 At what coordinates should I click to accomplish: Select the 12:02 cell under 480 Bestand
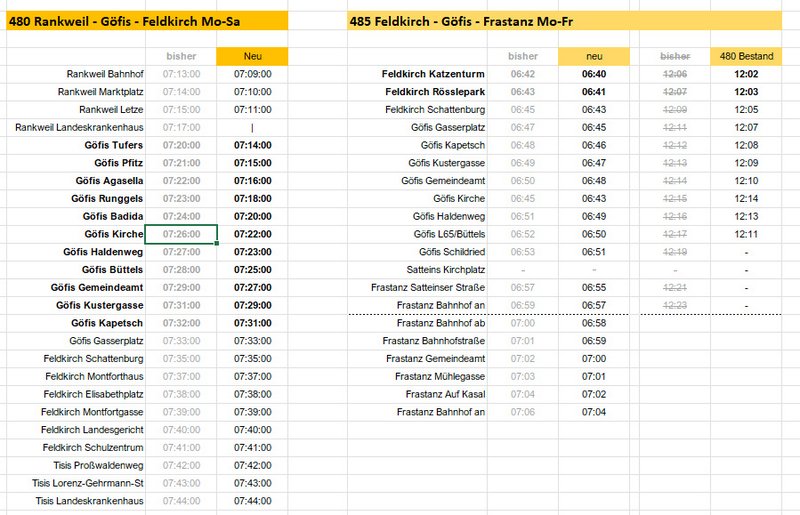click(x=746, y=74)
